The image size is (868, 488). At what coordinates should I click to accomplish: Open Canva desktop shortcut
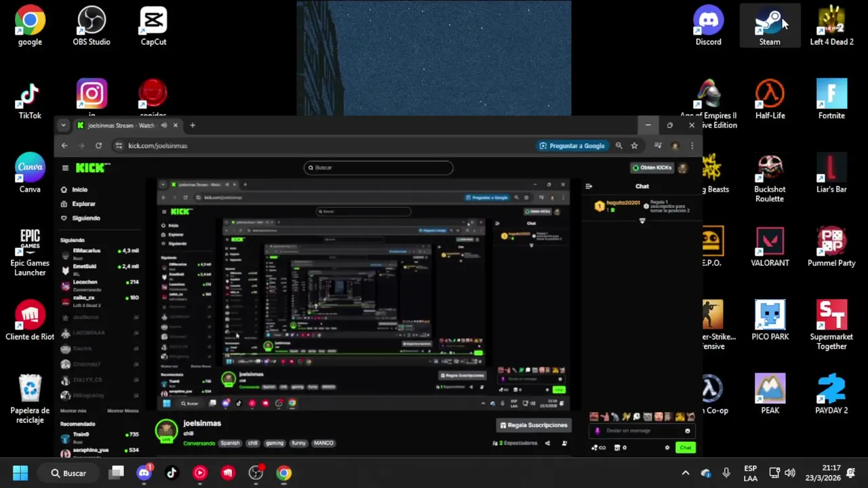click(30, 174)
